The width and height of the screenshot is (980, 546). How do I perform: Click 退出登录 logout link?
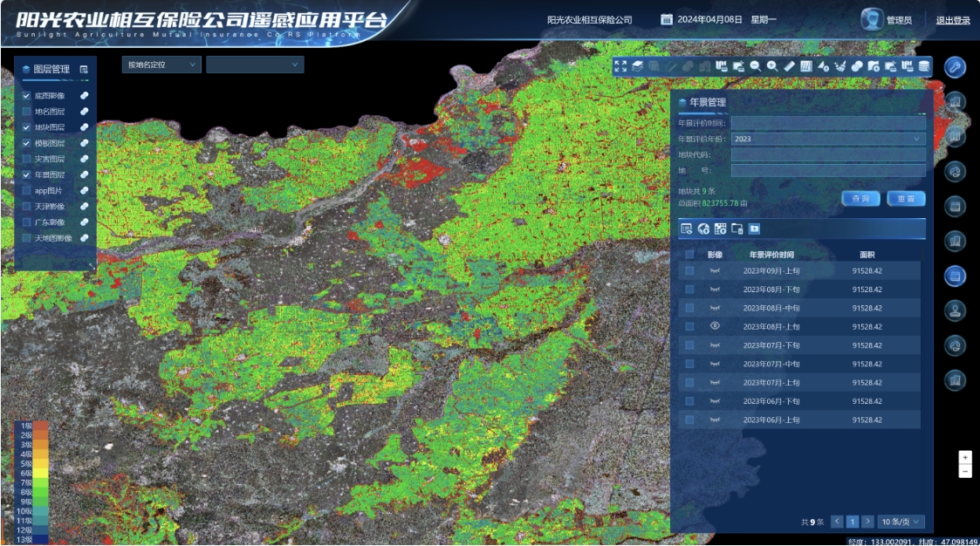952,20
